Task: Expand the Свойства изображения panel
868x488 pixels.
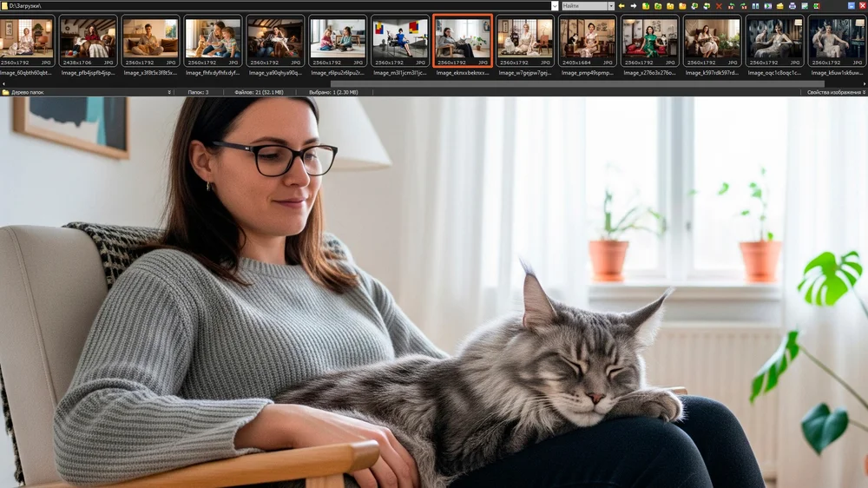Action: (863, 92)
